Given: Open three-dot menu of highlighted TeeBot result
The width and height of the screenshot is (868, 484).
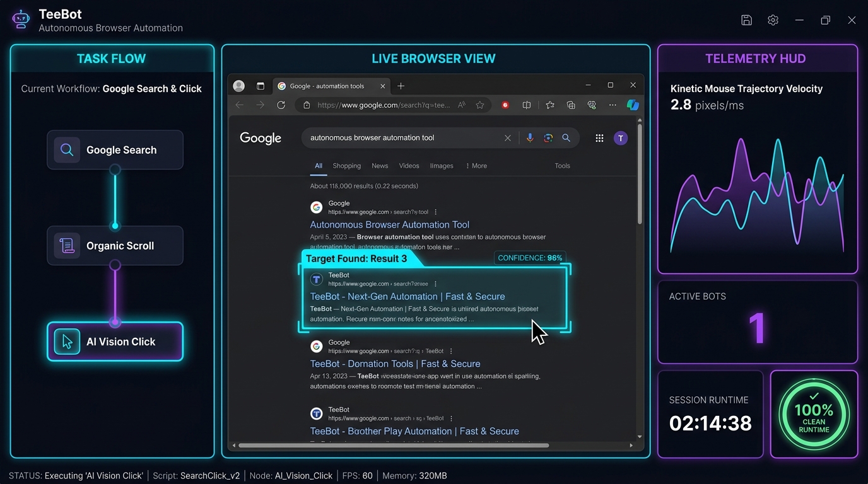Looking at the screenshot, I should click(436, 284).
